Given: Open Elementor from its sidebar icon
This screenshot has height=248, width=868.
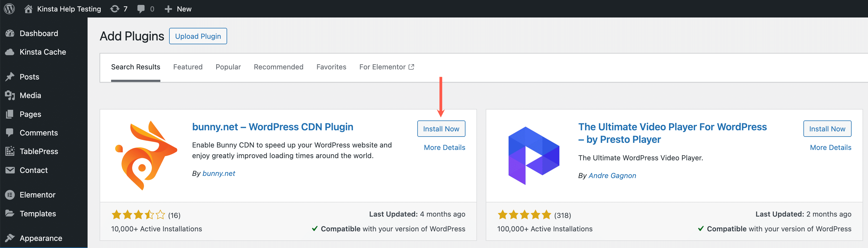Looking at the screenshot, I should tap(10, 194).
